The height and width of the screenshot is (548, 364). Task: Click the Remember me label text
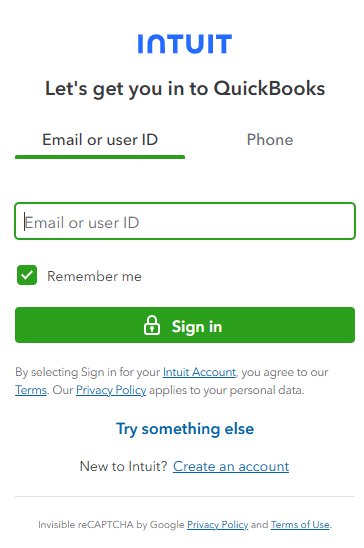[x=94, y=276]
